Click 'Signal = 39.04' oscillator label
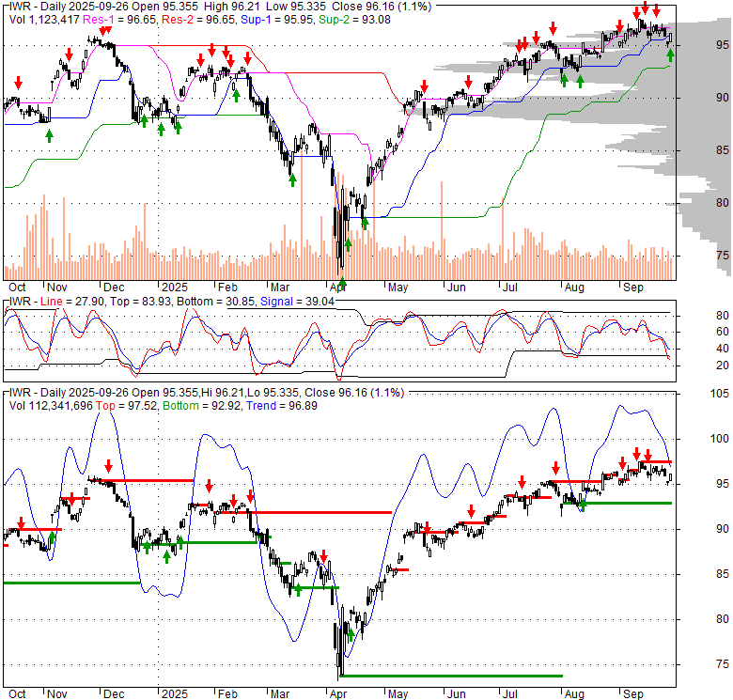This screenshot has width=733, height=700. tap(297, 302)
